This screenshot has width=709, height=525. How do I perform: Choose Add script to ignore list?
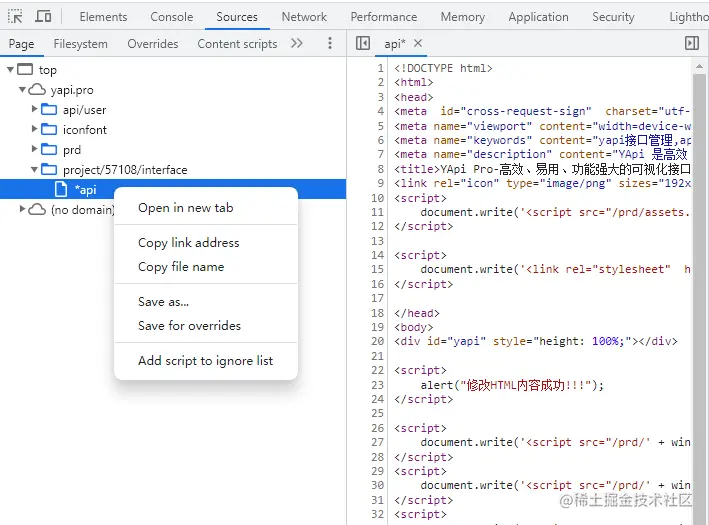[x=206, y=361]
